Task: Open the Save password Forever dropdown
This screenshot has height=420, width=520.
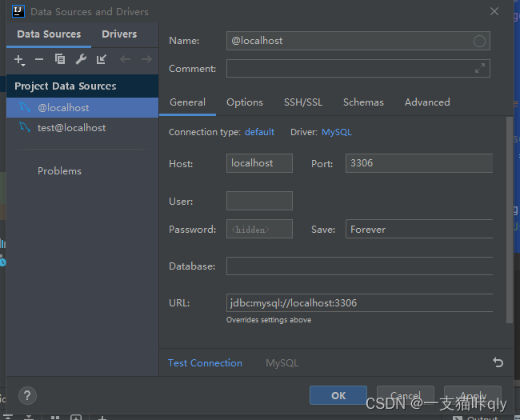Action: [419, 229]
